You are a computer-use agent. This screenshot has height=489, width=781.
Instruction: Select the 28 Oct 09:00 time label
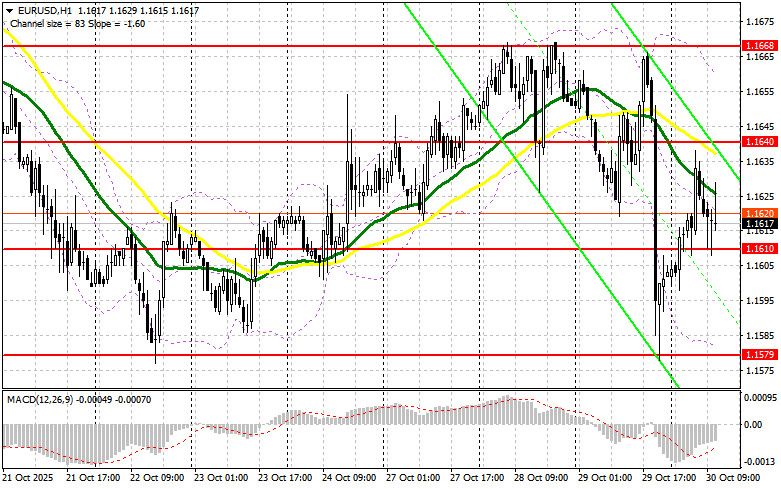(541, 478)
